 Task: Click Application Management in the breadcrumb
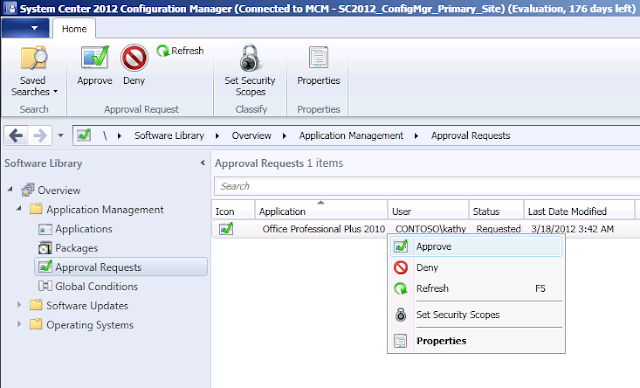351,135
